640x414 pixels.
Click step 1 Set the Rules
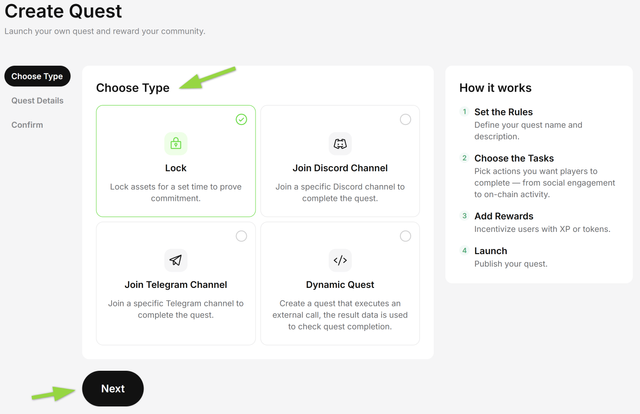pyautogui.click(x=504, y=112)
